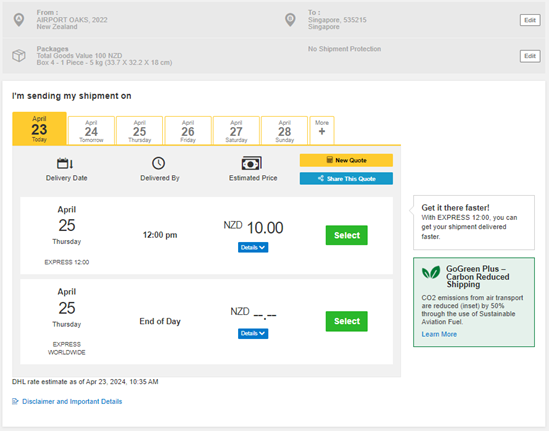Select the EXPRESS WORLDWIDE End of Day option

tap(347, 321)
